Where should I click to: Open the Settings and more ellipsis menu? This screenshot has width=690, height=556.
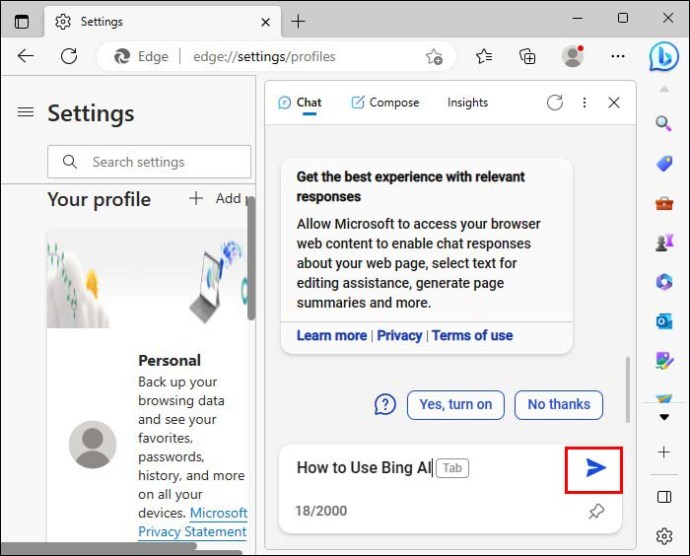point(618,56)
